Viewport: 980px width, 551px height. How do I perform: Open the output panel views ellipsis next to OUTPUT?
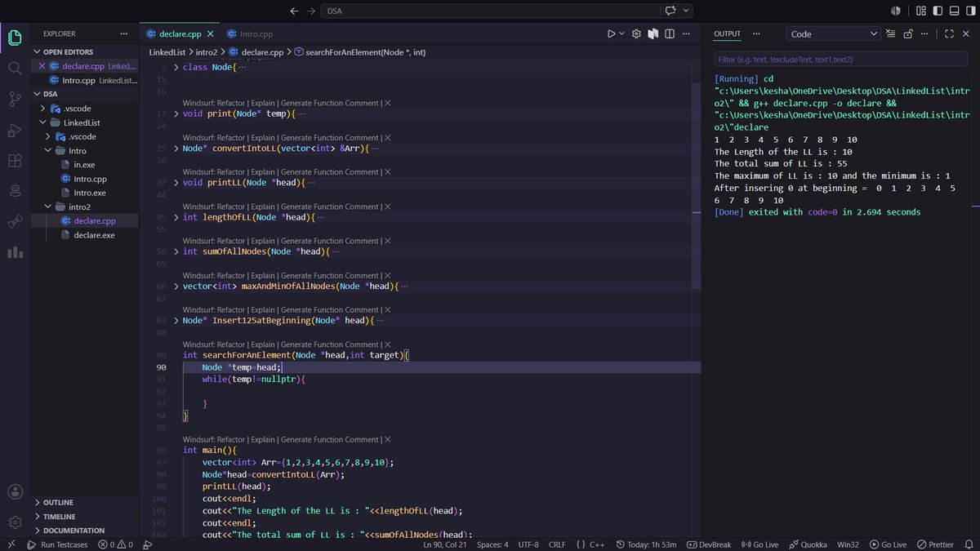tap(756, 34)
